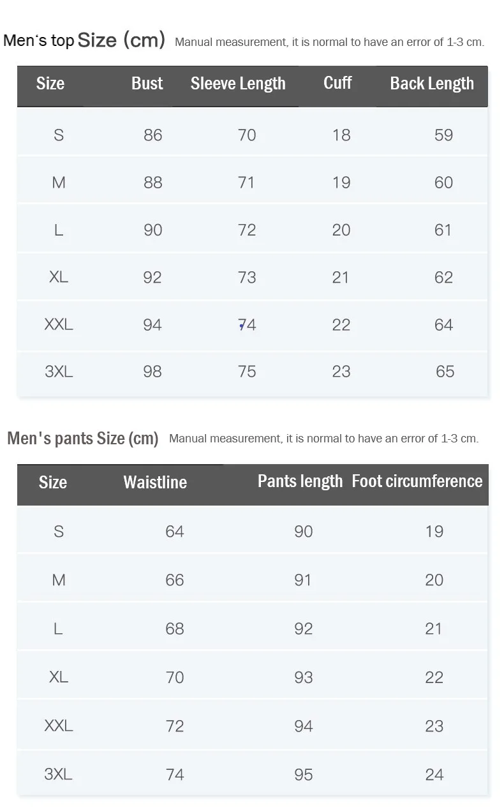
Task: Select XXL sleeve length value 74
Action: (x=247, y=325)
